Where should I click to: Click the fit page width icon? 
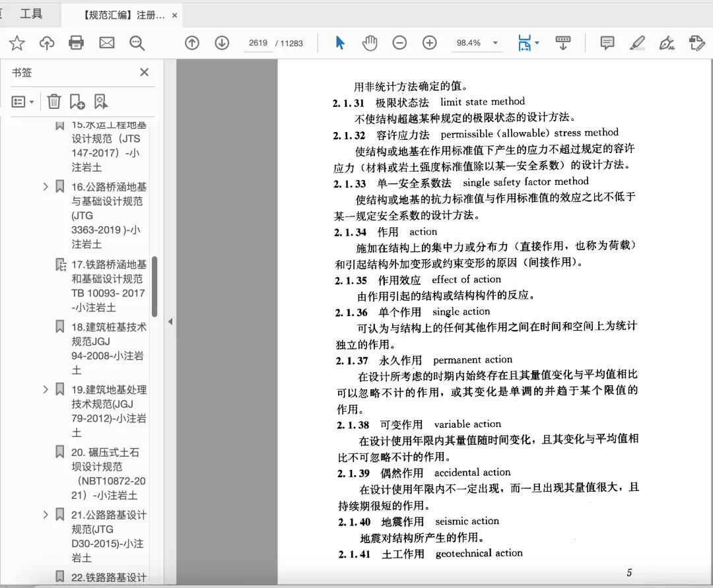click(x=524, y=43)
